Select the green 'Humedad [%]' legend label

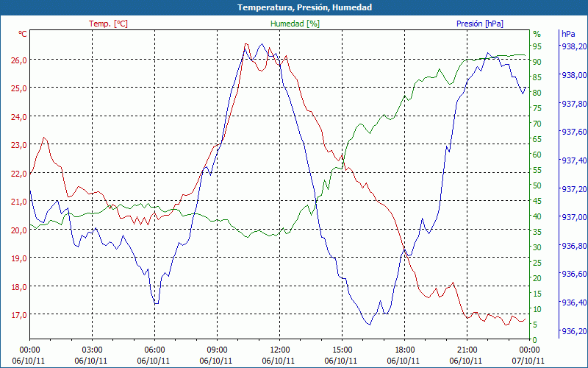pyautogui.click(x=295, y=24)
